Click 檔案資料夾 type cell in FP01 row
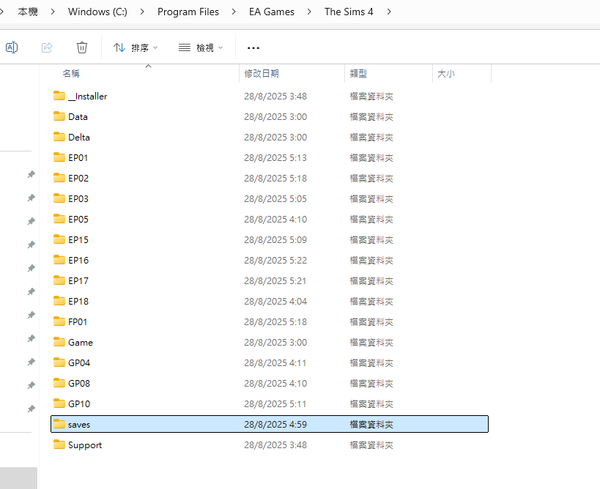Screen dimensions: 600x489 [371, 322]
